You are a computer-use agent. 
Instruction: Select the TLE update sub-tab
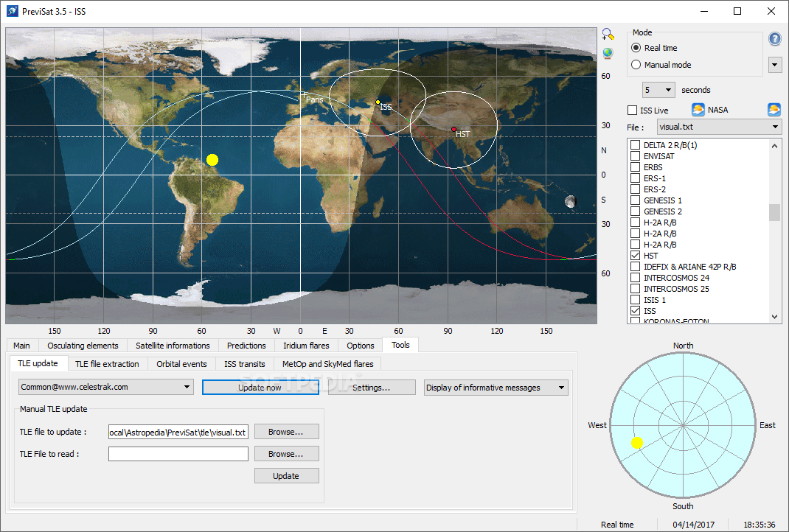click(x=38, y=363)
